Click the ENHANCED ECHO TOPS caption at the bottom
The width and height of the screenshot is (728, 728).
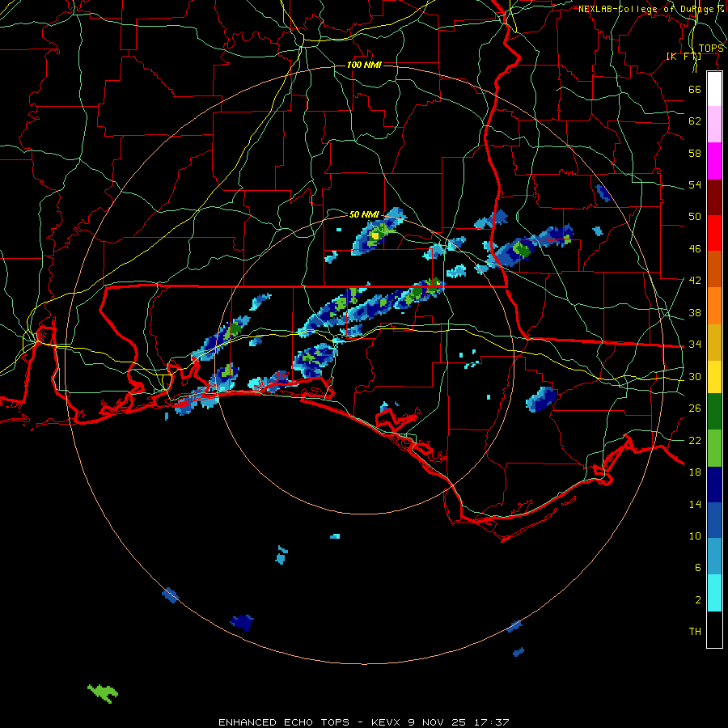tap(364, 722)
